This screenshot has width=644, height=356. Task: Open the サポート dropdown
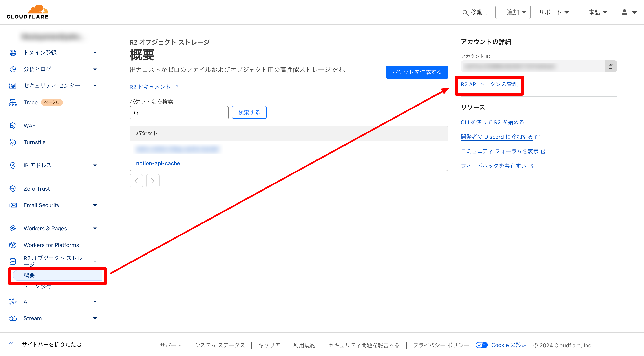[554, 12]
